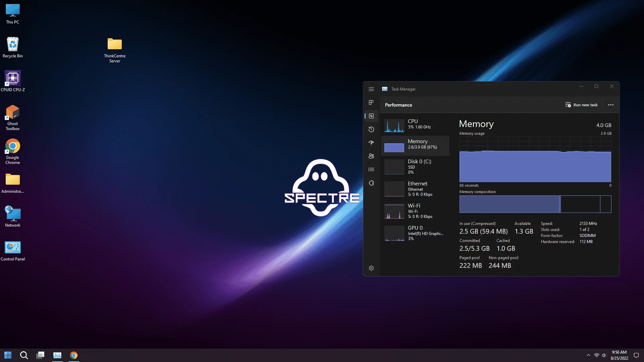Open Task Manager Settings gear
Viewport: 644px width, 362px height.
point(371,268)
